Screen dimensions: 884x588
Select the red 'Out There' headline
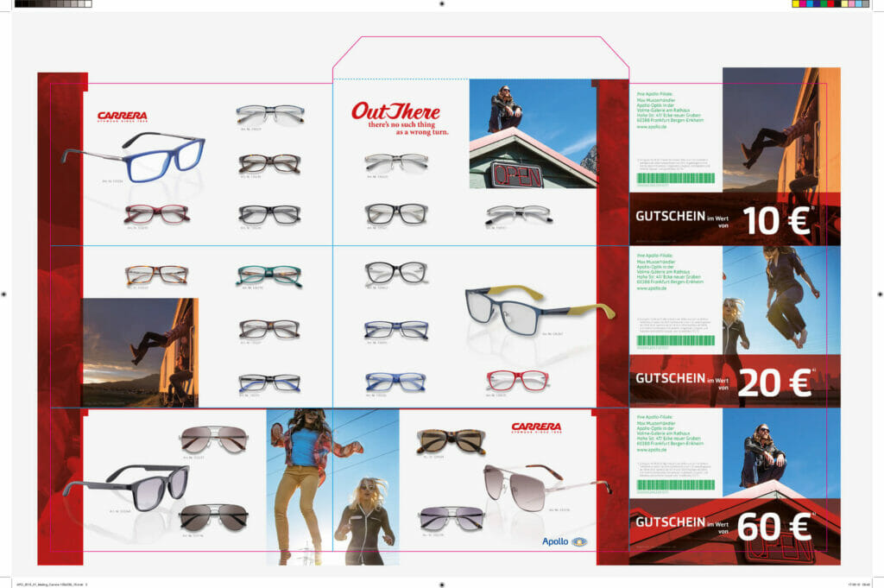coord(395,111)
